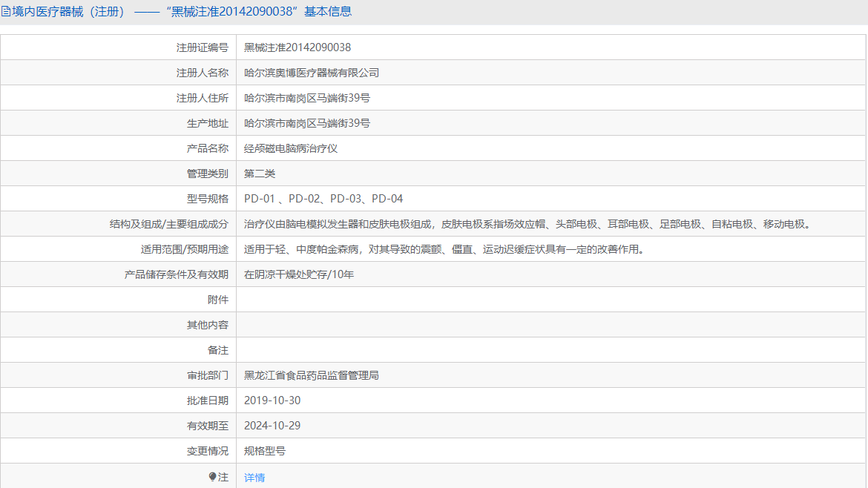Click the 适用范围 intended use description text

(x=444, y=249)
